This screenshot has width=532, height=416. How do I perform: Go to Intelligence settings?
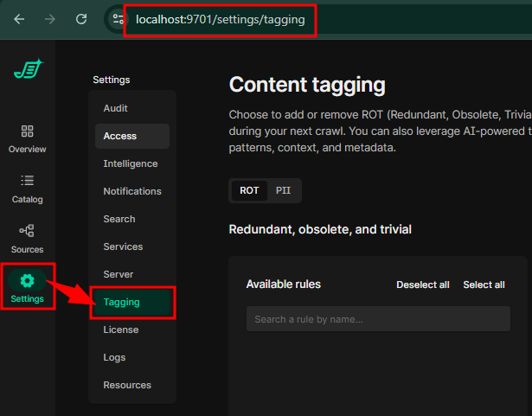click(131, 163)
